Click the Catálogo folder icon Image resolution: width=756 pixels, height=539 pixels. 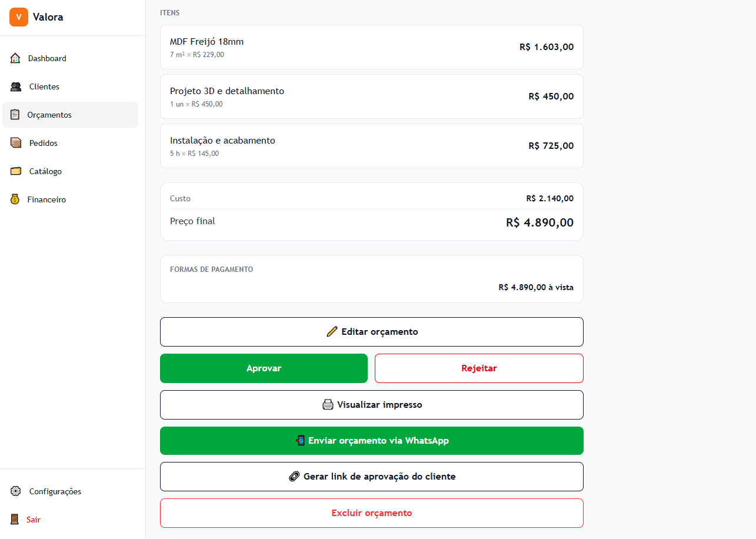pos(16,171)
